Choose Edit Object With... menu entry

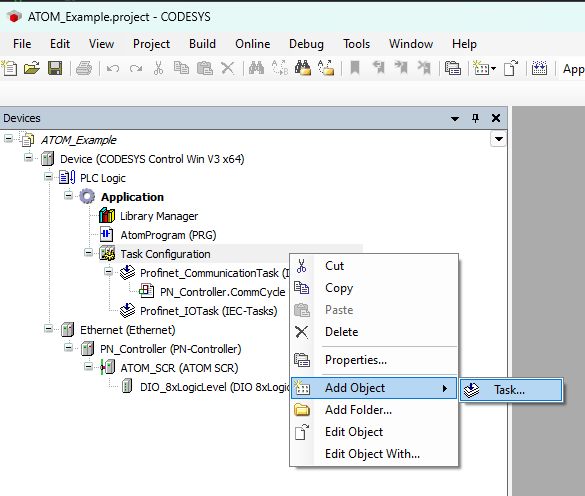tap(374, 454)
